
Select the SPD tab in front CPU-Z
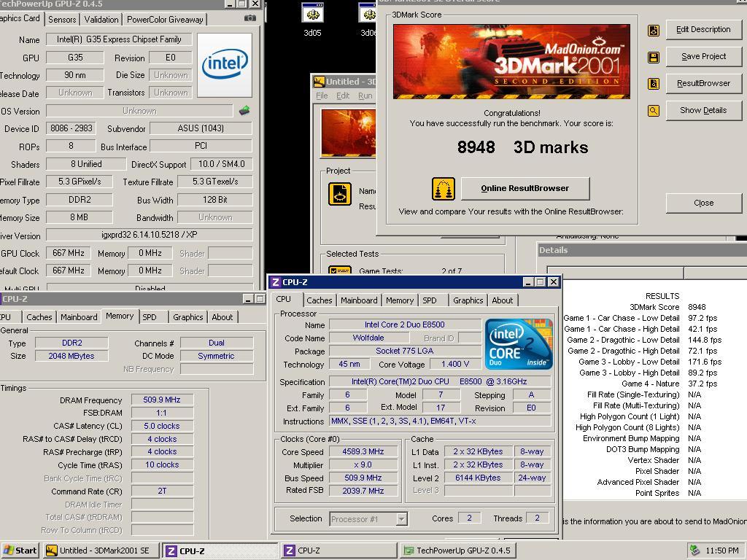(429, 300)
